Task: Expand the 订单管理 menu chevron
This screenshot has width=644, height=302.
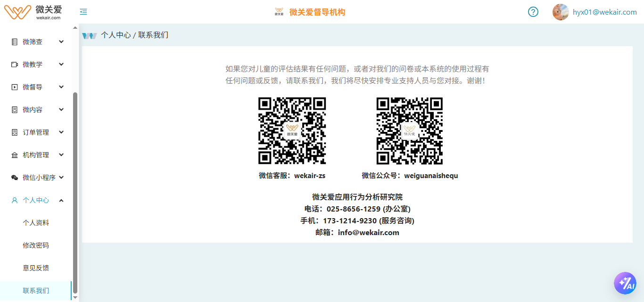Action: 61,132
